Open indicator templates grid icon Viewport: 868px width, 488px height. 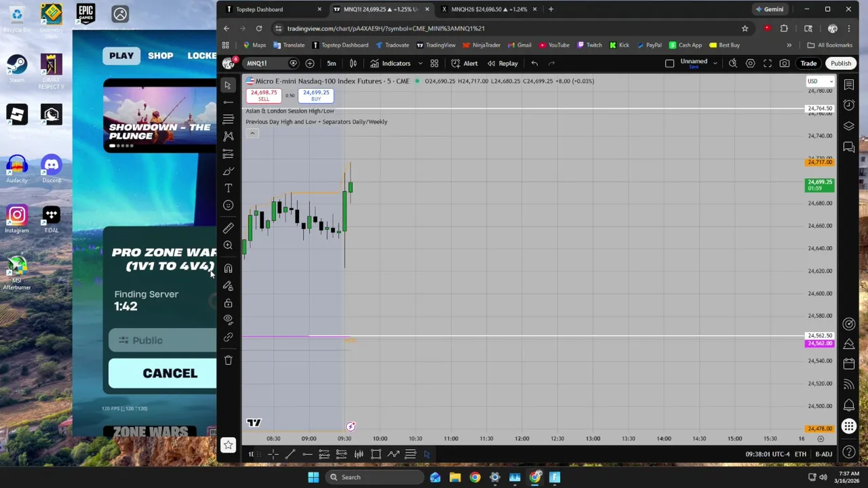click(x=434, y=63)
